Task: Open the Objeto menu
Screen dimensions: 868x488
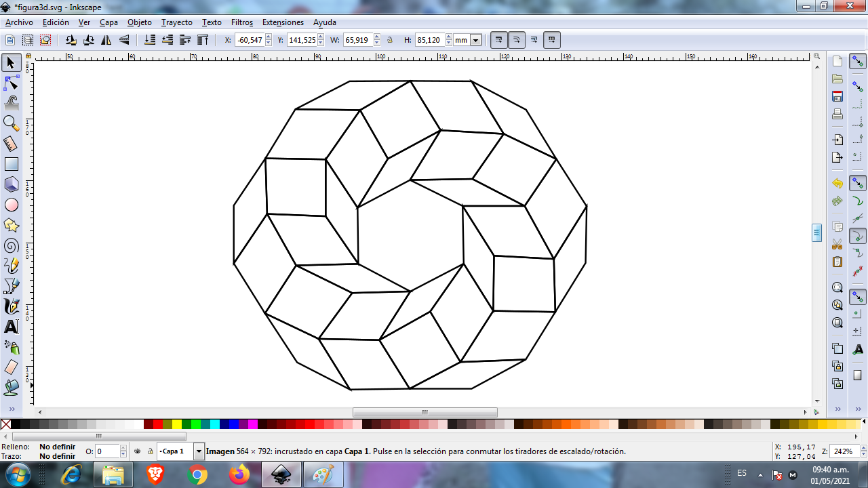Action: pos(140,22)
